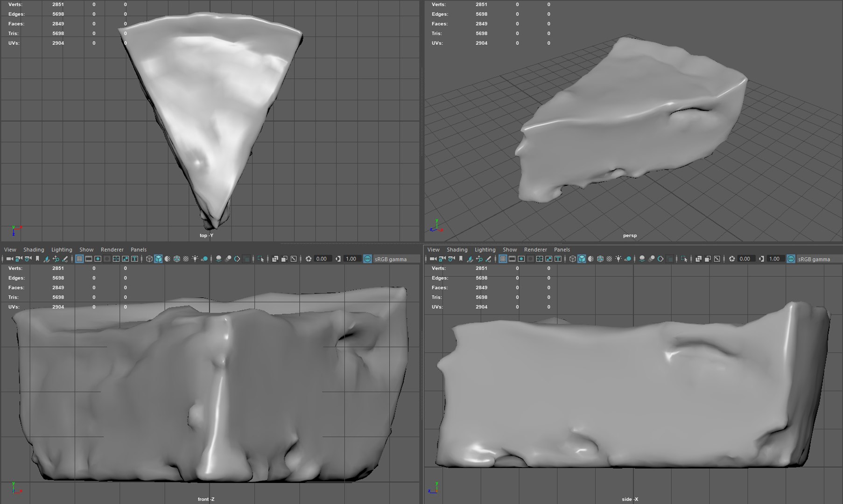
Task: Select Wireframe cube icon in front panel toolbar
Action: 149,259
